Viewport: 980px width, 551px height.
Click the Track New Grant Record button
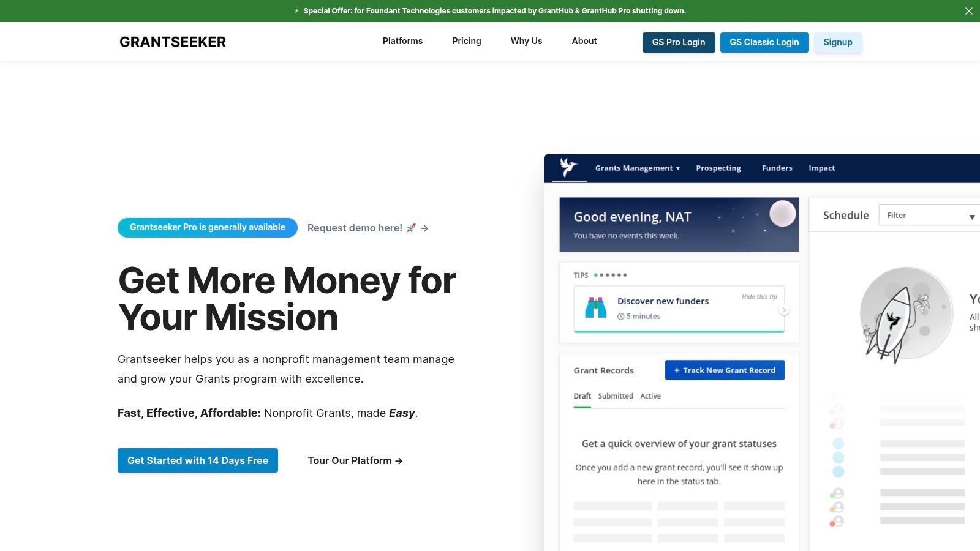725,370
